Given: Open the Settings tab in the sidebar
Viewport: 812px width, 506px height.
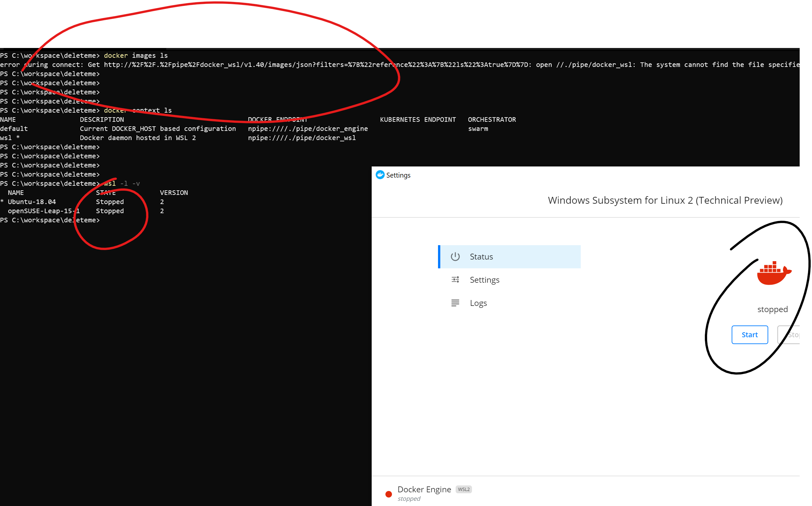Looking at the screenshot, I should 484,279.
